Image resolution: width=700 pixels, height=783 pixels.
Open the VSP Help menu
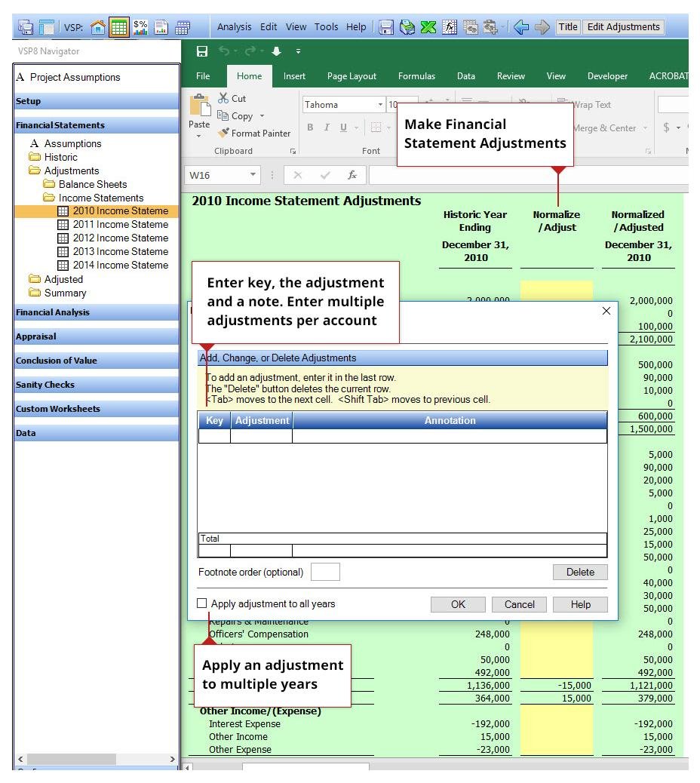tap(356, 27)
